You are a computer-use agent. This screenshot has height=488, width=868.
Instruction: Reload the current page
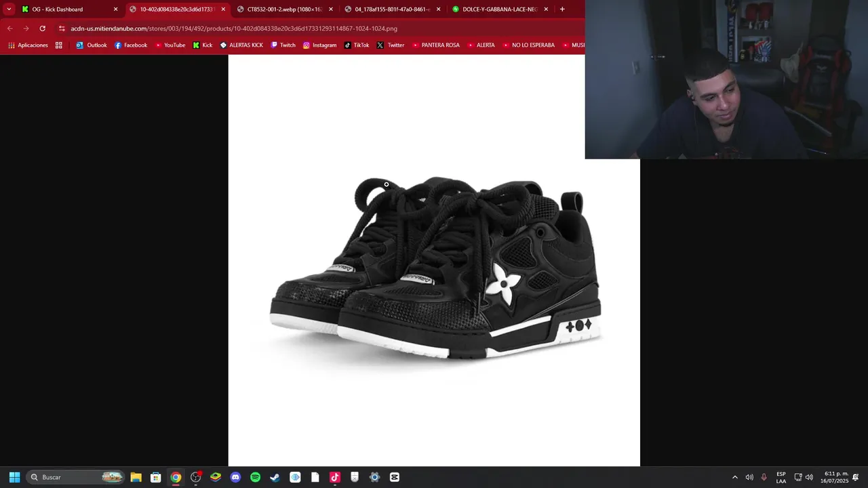coord(42,28)
